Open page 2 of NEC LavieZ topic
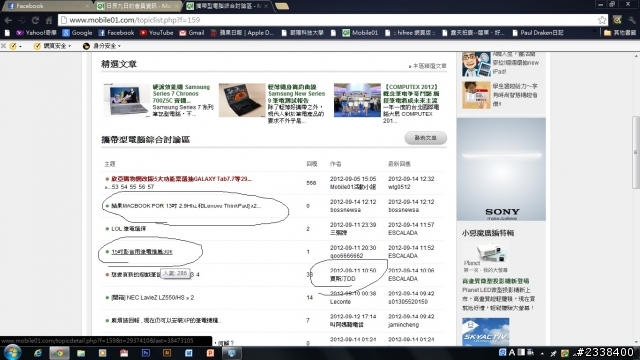The height and width of the screenshot is (360, 640). 192,298
